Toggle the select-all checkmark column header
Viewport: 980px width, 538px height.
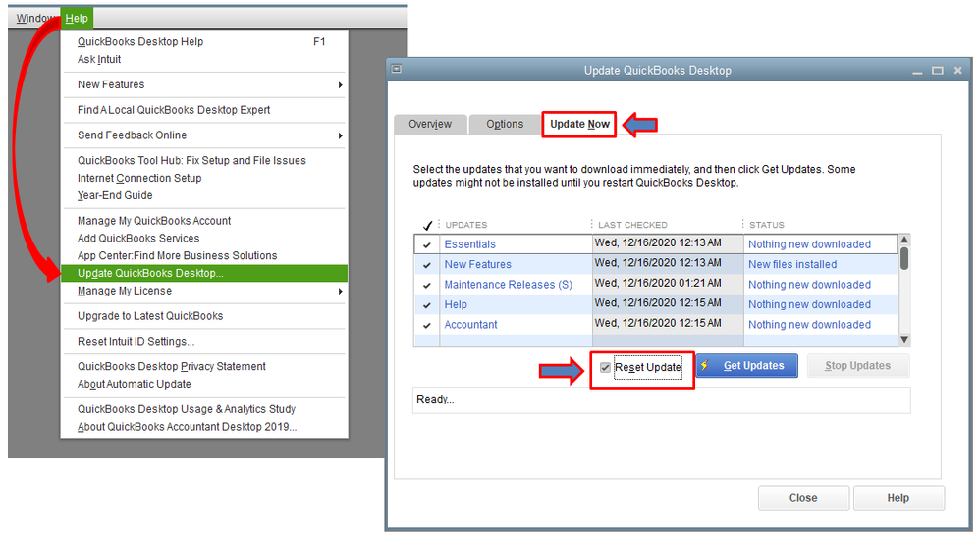[427, 225]
